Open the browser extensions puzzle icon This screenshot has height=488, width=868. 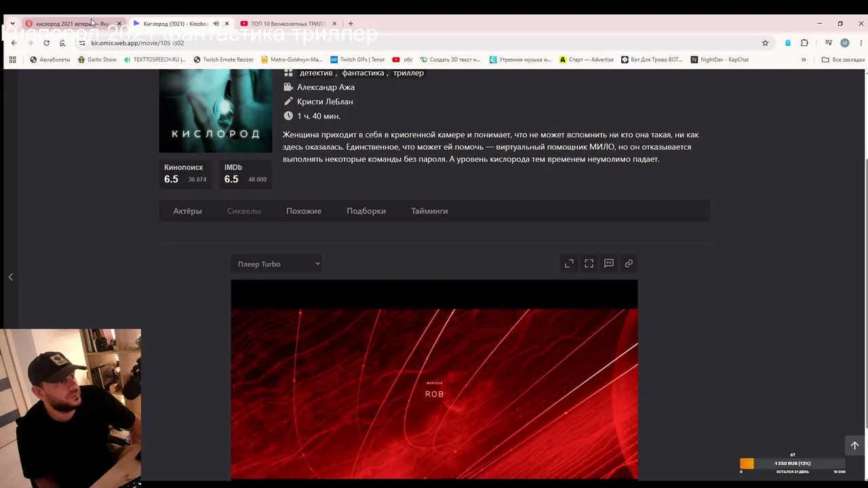click(x=804, y=43)
